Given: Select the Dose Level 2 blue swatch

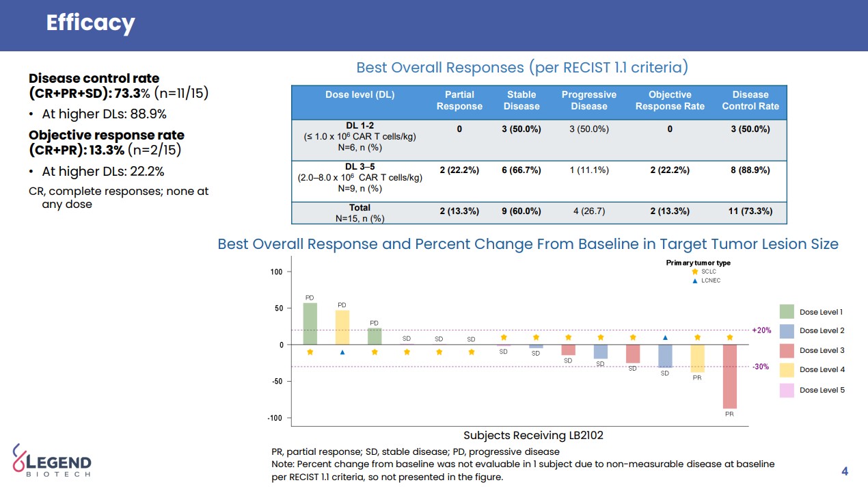Looking at the screenshot, I should point(787,331).
